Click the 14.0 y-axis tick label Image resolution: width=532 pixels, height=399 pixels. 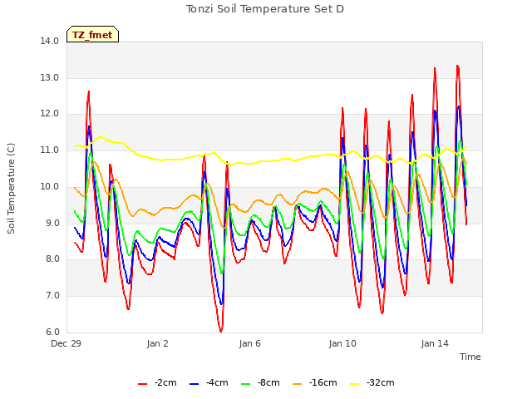(x=50, y=41)
